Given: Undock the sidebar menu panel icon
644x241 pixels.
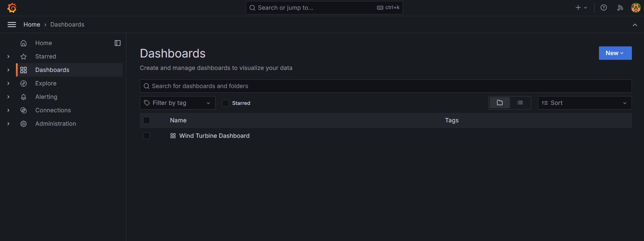Looking at the screenshot, I should [x=118, y=43].
